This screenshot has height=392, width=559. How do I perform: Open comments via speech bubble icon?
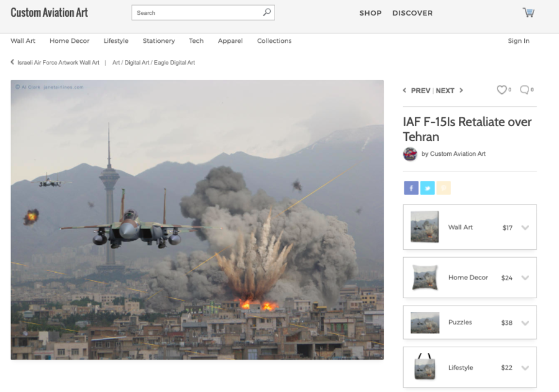click(x=524, y=90)
